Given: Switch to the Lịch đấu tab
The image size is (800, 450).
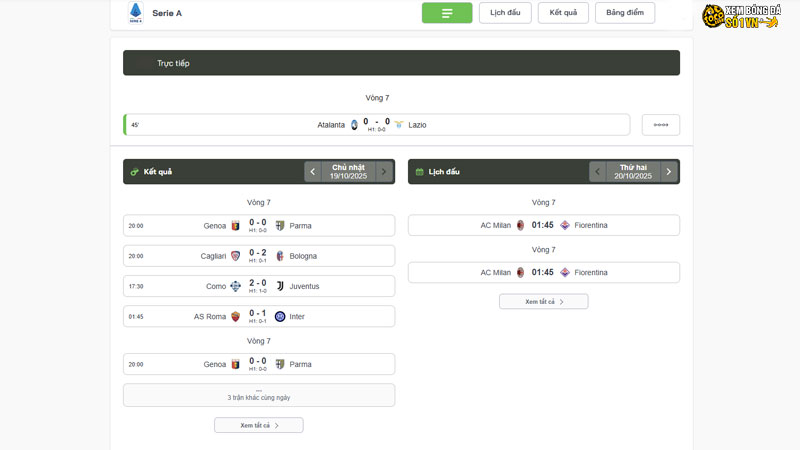Looking at the screenshot, I should 505,13.
